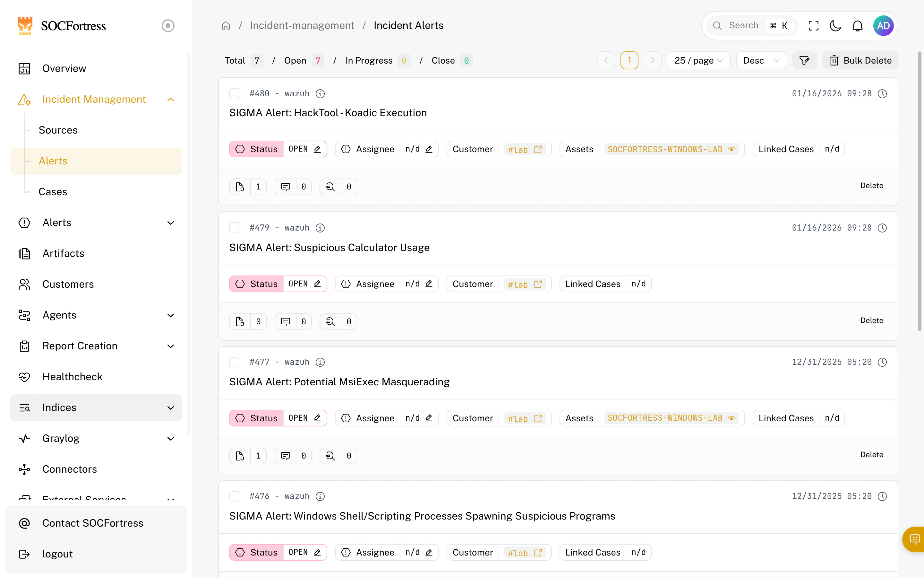Expand the Agents menu
The image size is (924, 578).
point(96,315)
